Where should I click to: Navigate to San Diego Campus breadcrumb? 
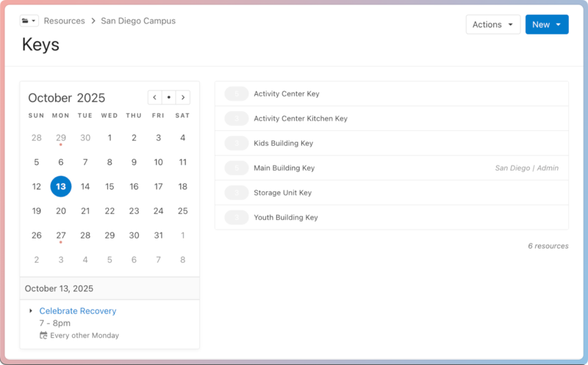138,21
